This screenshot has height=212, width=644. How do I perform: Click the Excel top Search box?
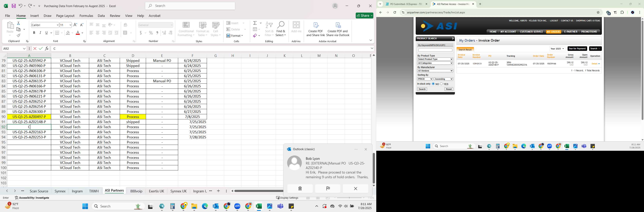click(x=190, y=6)
